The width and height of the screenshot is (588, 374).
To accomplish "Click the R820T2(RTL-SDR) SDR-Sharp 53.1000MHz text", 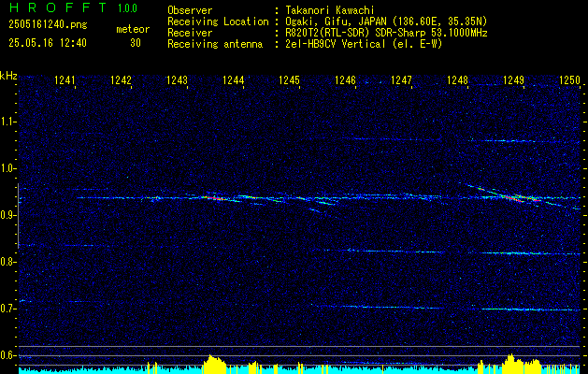I will coord(386,33).
